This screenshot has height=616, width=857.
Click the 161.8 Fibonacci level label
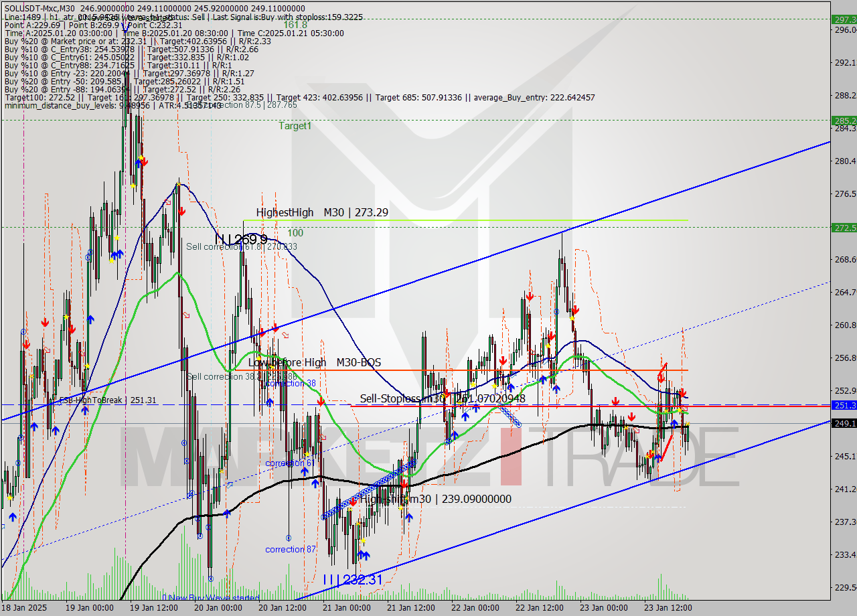[x=295, y=25]
